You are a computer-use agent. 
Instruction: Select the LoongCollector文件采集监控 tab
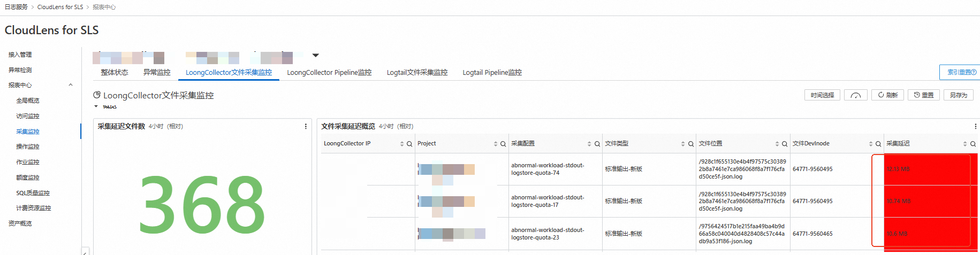click(229, 72)
